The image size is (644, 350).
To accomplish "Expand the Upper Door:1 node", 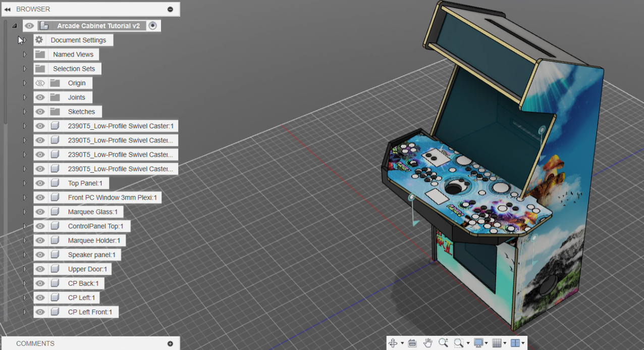I will (25, 269).
